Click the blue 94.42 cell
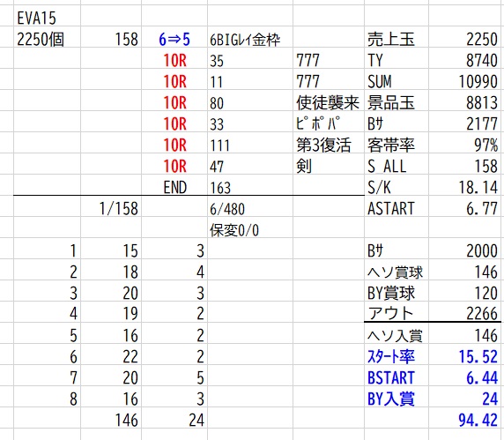The height and width of the screenshot is (440, 504). point(466,420)
